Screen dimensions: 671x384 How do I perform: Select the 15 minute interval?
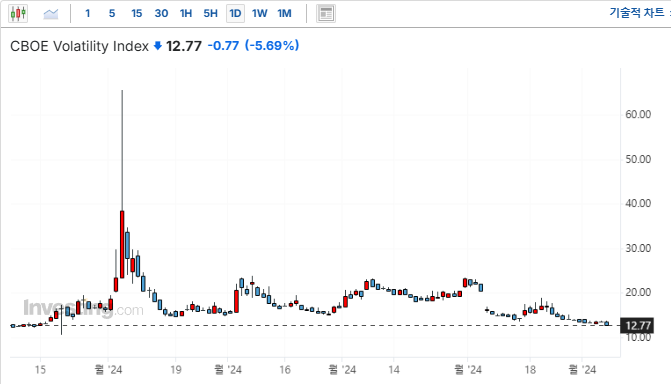pyautogui.click(x=137, y=14)
